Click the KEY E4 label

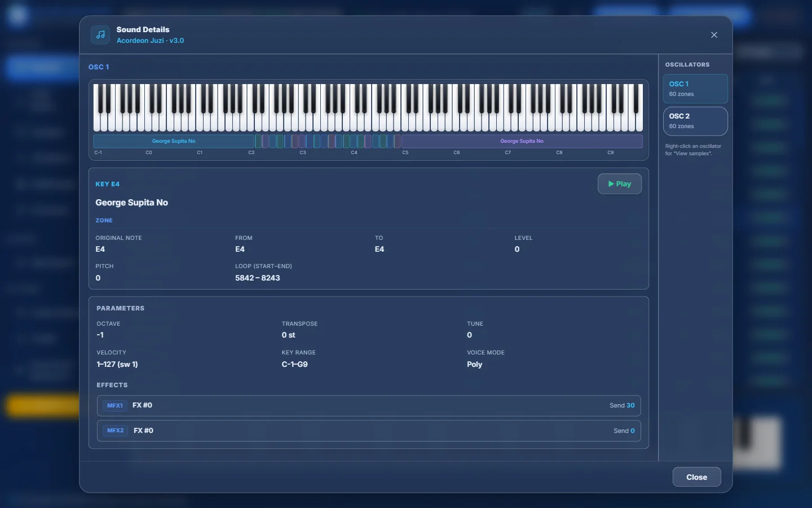tap(108, 184)
